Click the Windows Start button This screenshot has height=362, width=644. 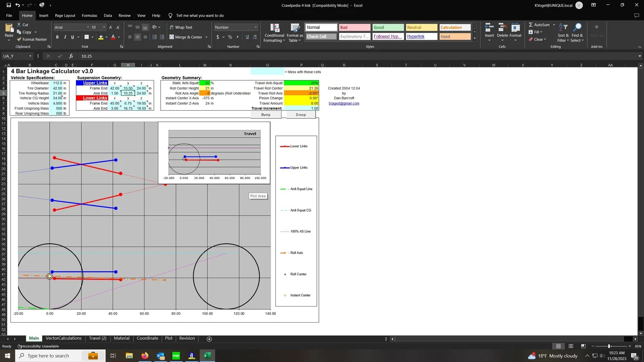click(x=7, y=356)
